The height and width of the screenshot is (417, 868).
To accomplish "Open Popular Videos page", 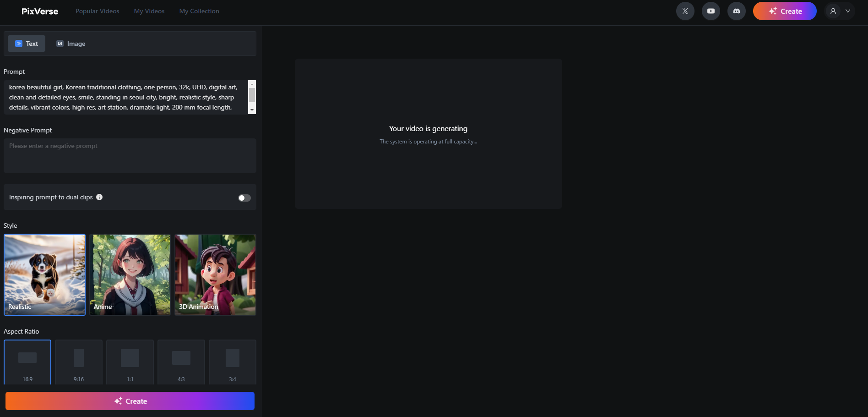I will click(97, 11).
